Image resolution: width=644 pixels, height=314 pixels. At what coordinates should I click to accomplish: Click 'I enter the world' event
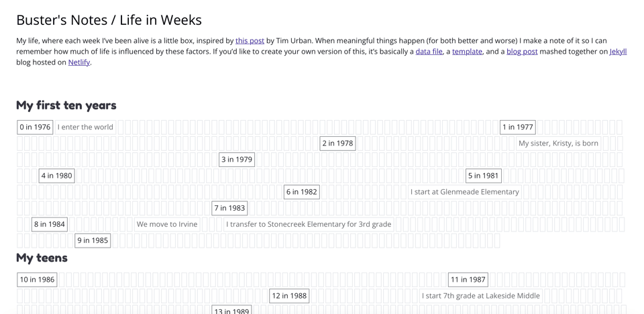[x=85, y=127]
